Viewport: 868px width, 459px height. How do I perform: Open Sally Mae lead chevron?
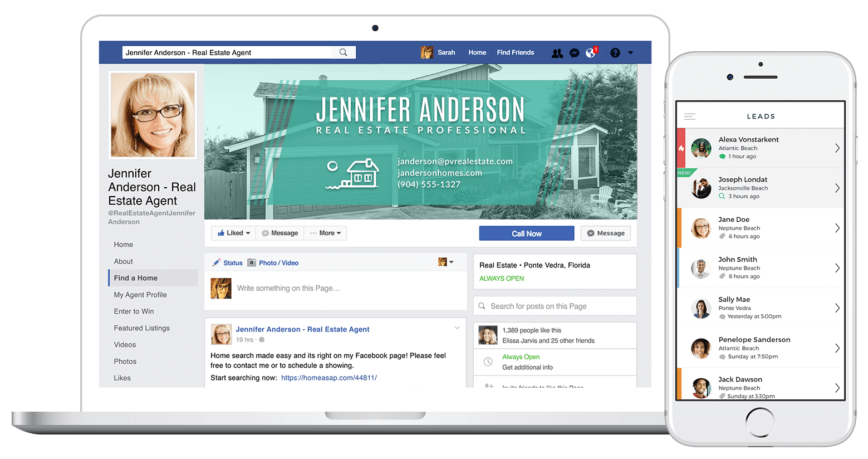837,308
